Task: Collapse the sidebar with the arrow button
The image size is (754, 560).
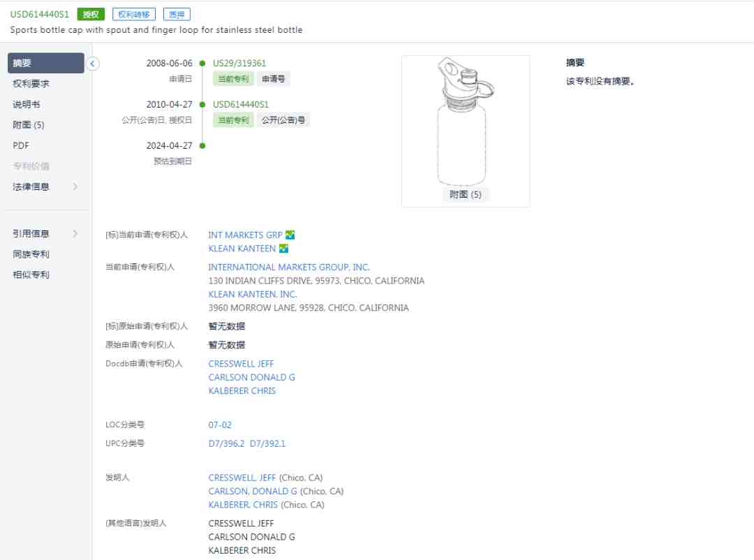Action: [92, 64]
